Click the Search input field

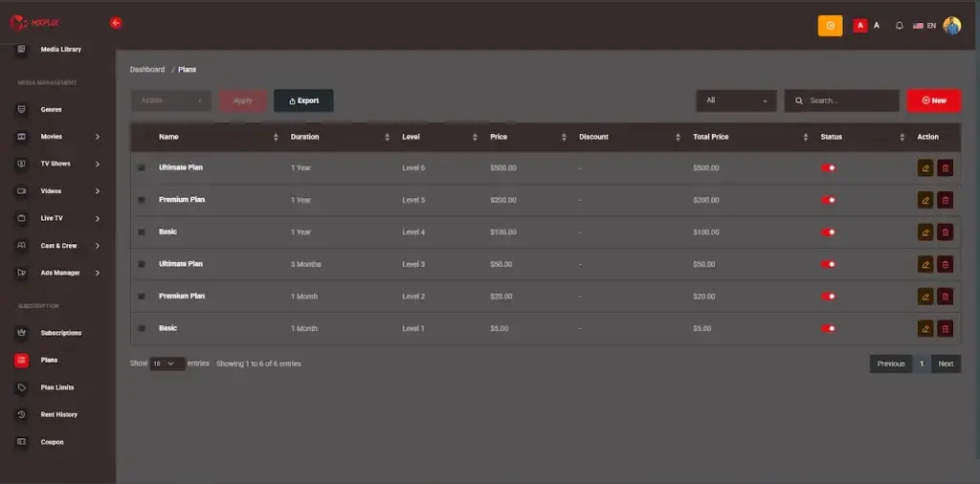tap(841, 100)
